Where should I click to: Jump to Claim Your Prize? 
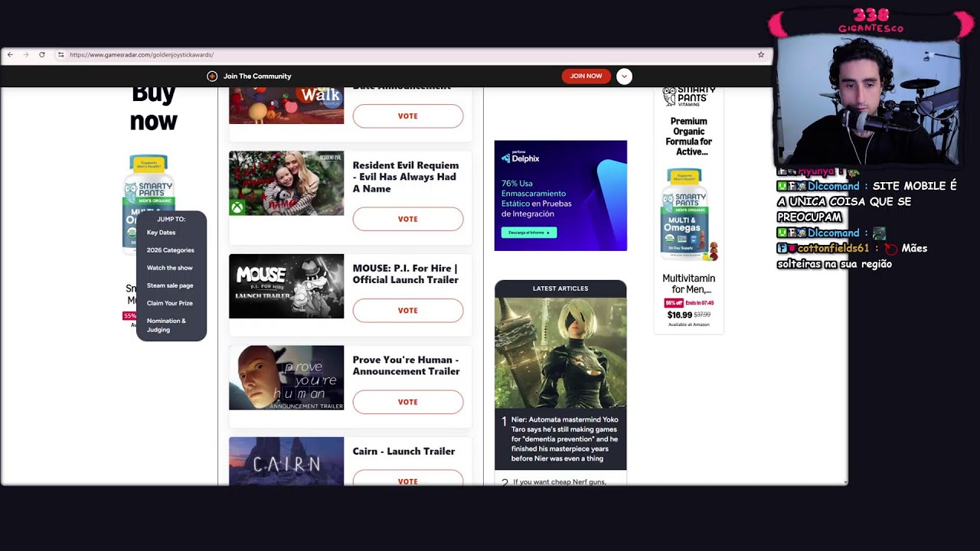170,303
